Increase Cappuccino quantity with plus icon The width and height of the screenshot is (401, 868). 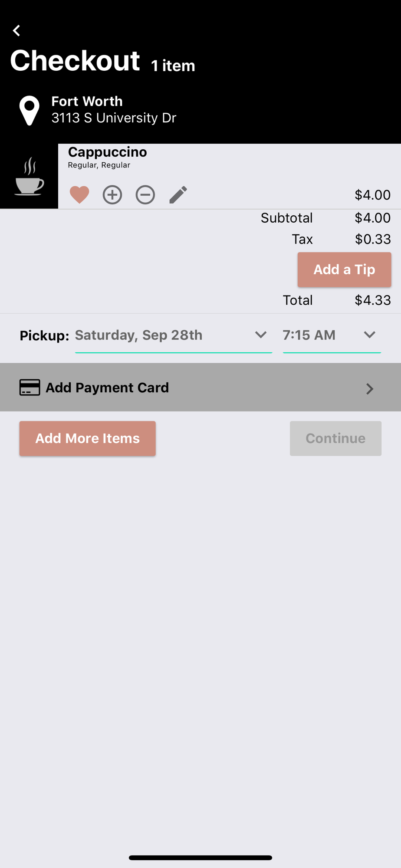[112, 194]
